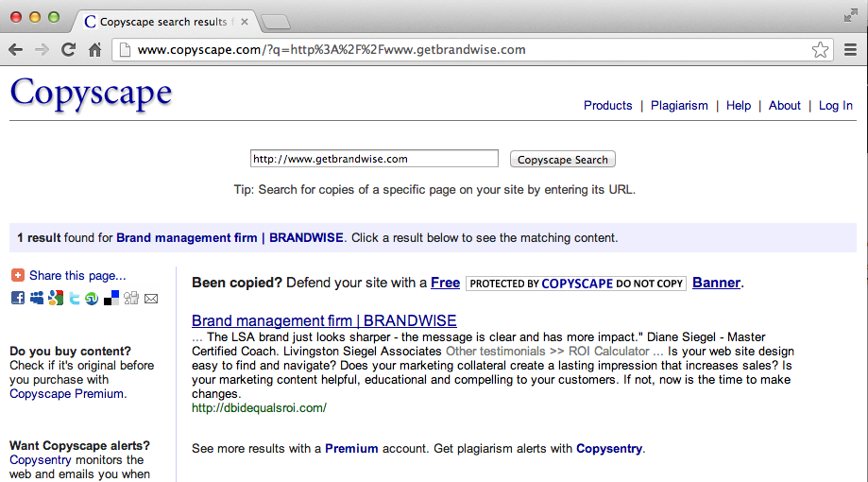Click the page icon in the address bar
The width and height of the screenshot is (868, 482).
[125, 50]
